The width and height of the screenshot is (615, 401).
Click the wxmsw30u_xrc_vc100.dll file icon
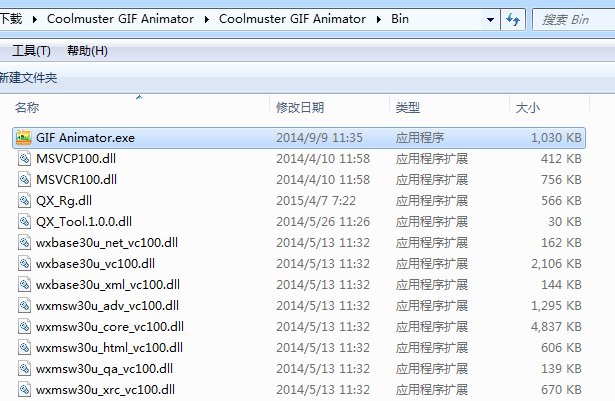(x=24, y=390)
